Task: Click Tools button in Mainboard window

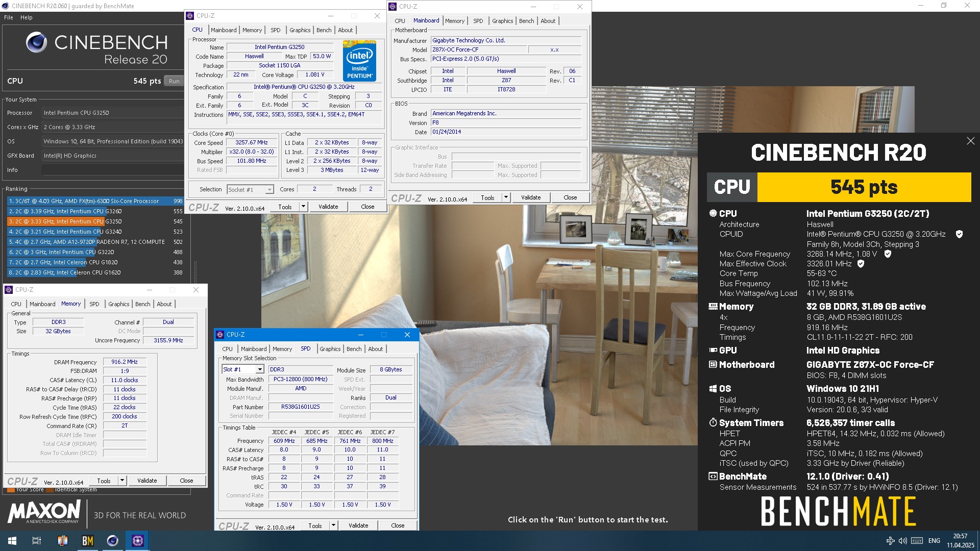Action: pos(487,197)
